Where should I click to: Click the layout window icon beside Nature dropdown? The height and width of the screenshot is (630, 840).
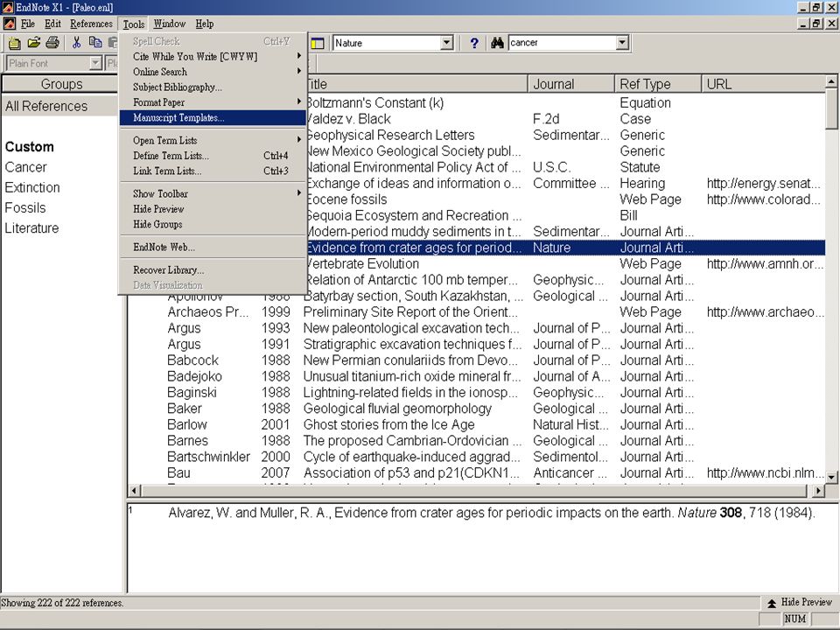click(318, 43)
